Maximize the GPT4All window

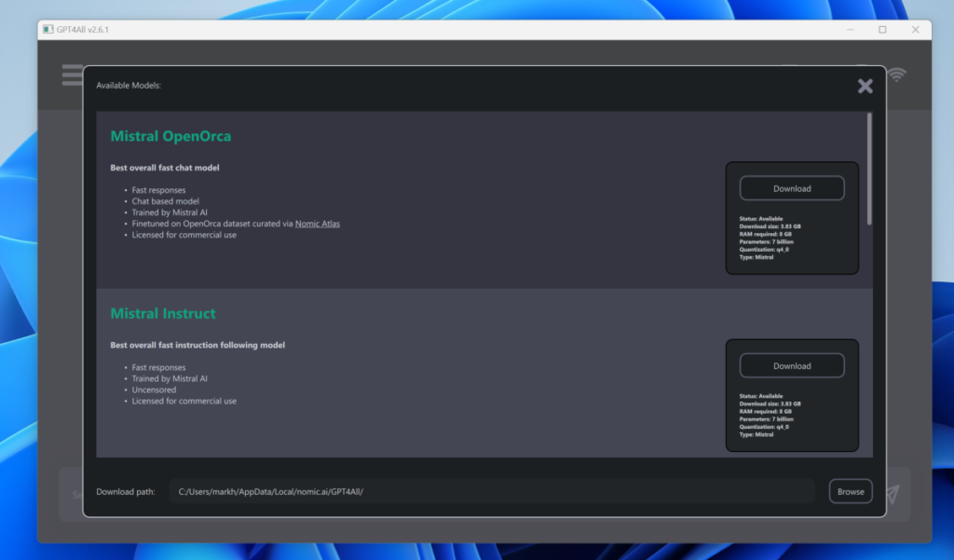(x=882, y=30)
